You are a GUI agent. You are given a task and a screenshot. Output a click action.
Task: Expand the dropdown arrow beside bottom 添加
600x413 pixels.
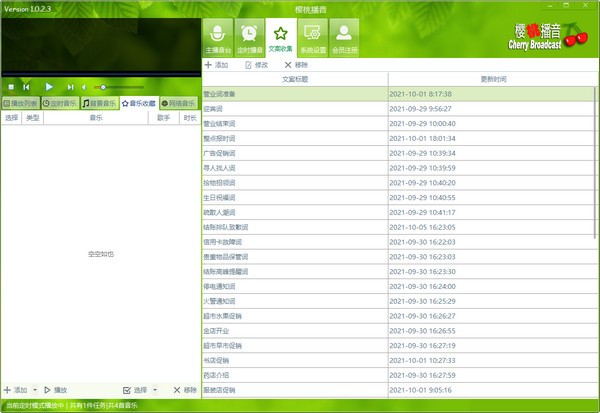tap(35, 390)
